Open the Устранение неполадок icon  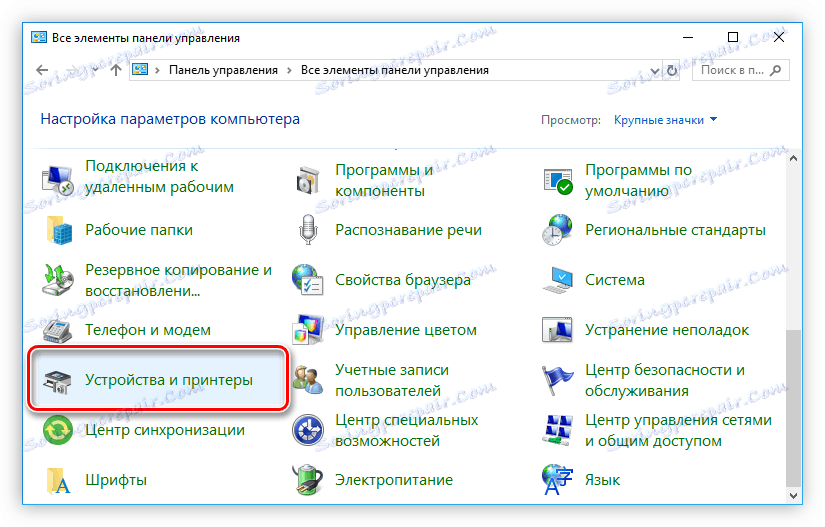[558, 330]
